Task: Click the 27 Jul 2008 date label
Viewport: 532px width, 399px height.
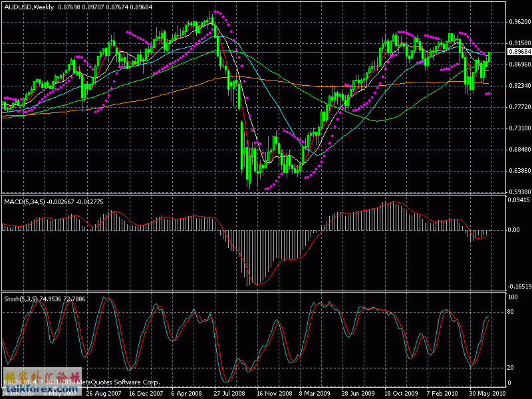Action: (229, 394)
